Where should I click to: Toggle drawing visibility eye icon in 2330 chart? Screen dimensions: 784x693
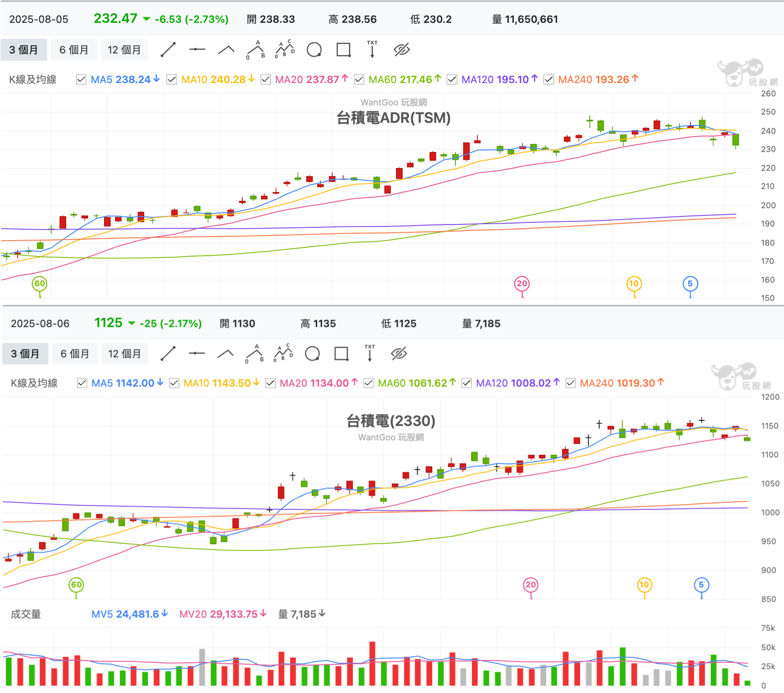tap(398, 354)
